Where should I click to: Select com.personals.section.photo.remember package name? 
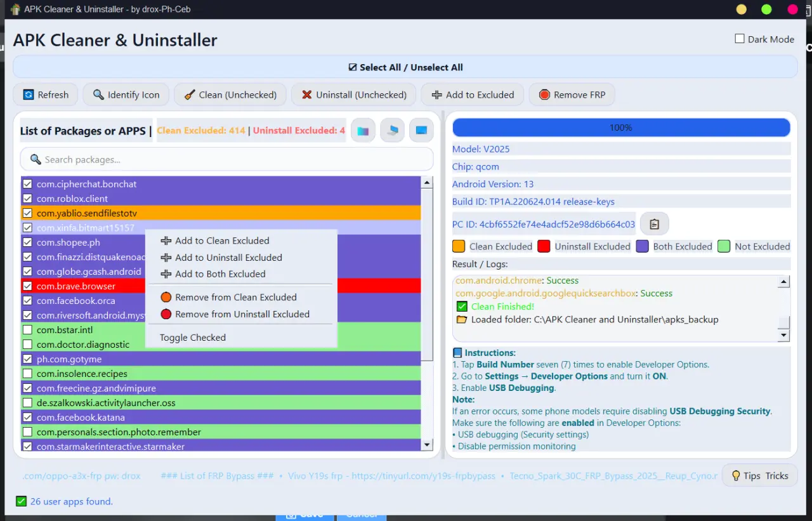(119, 432)
